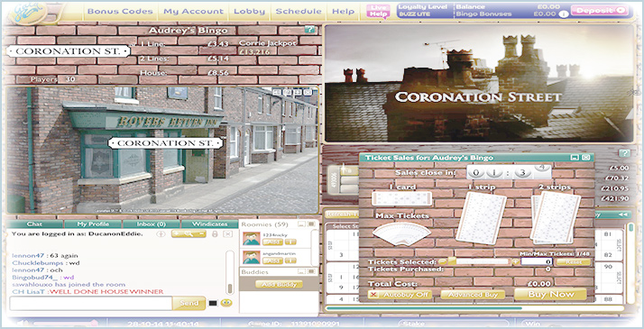
Task: Decrease chat text size with minus
Action: 201,233
